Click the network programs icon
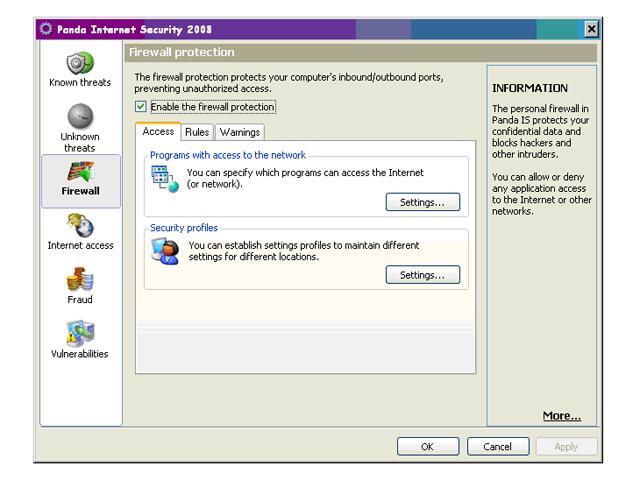This screenshot has width=640, height=480. pos(165,178)
